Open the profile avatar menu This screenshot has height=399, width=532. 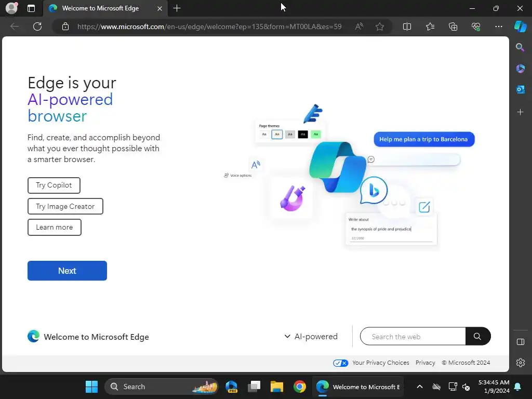[x=11, y=8]
